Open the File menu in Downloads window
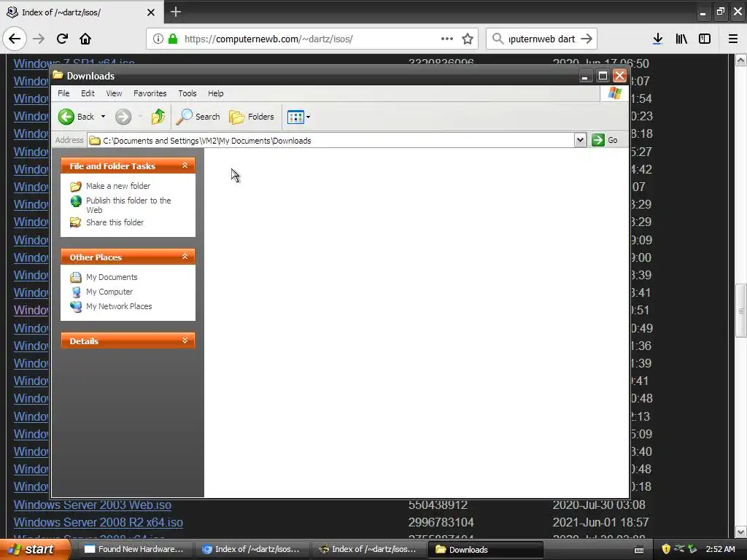Viewport: 747px width, 560px height. click(63, 93)
